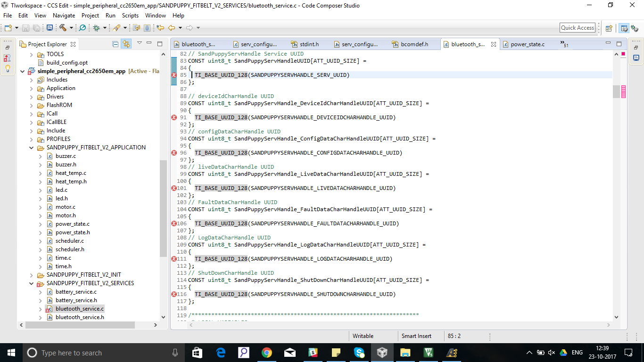Maximize the editor area
Image resolution: width=644 pixels, height=362 pixels.
click(x=619, y=43)
